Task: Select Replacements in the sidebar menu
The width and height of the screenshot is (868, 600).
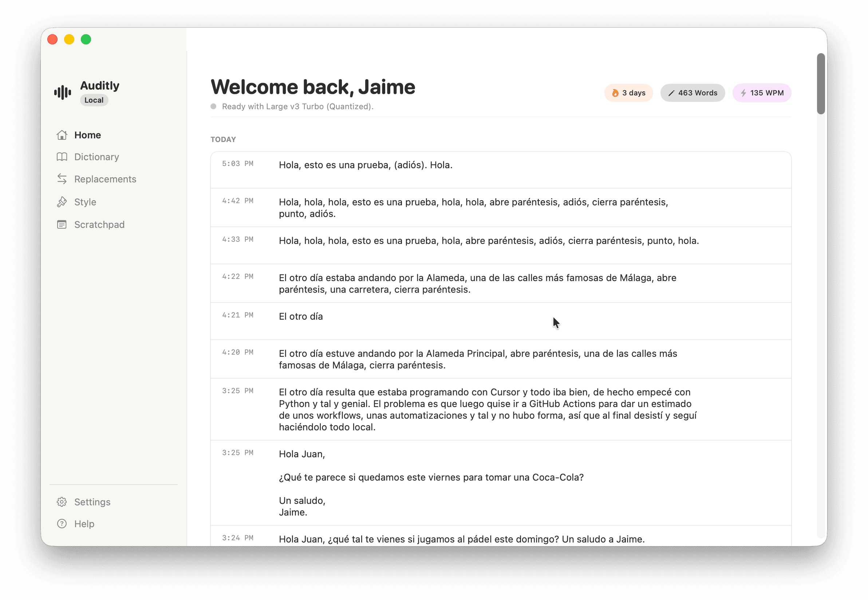Action: coord(106,179)
